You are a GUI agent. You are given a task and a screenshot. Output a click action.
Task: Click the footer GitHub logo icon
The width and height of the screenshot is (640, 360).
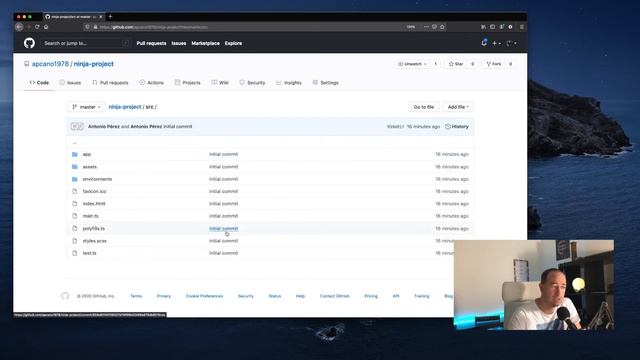coord(65,296)
